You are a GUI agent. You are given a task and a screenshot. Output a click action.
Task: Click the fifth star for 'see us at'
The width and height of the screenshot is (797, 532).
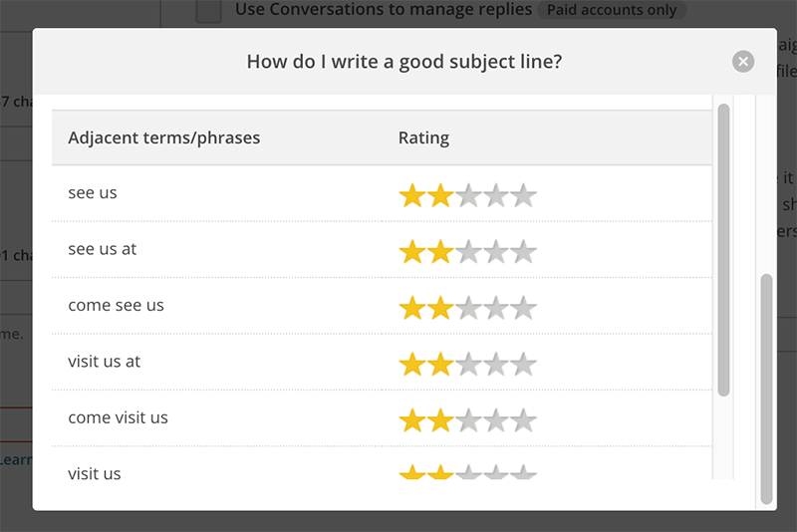[524, 252]
